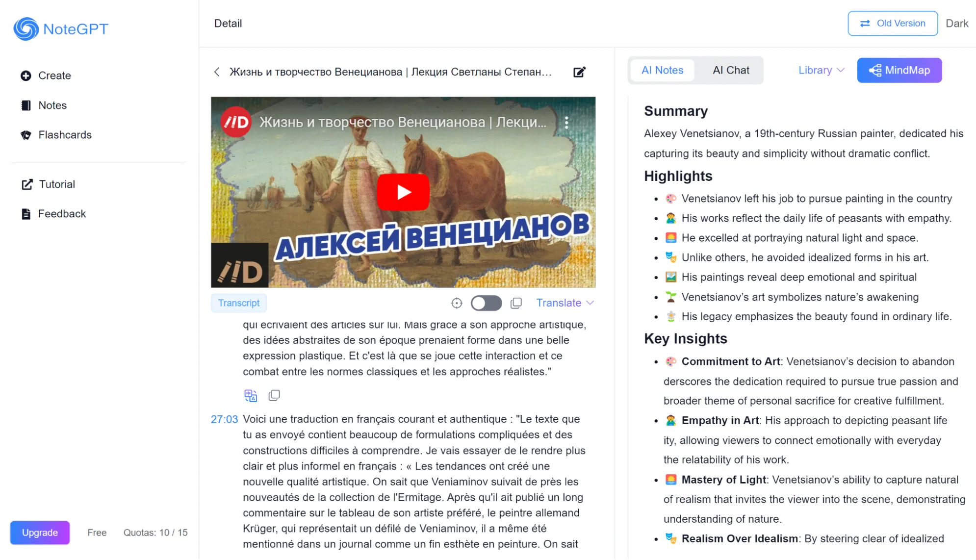Viewport: 976px width, 560px height.
Task: Open the Feedback page
Action: pos(53,214)
